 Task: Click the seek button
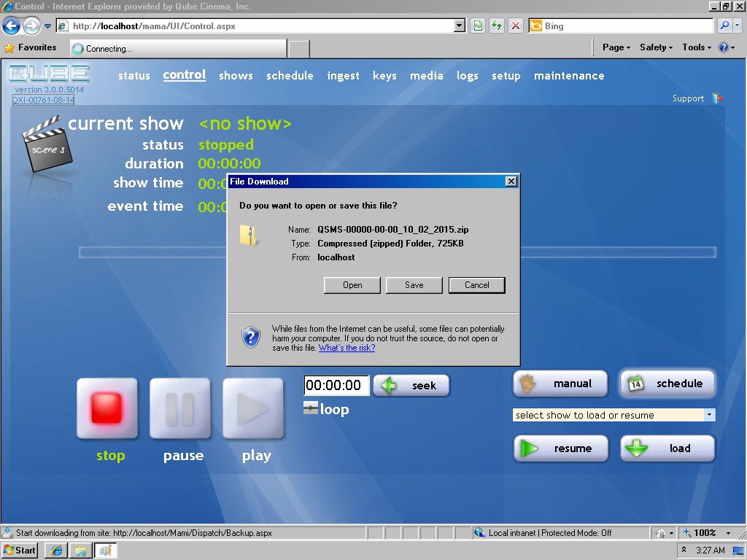coord(411,385)
